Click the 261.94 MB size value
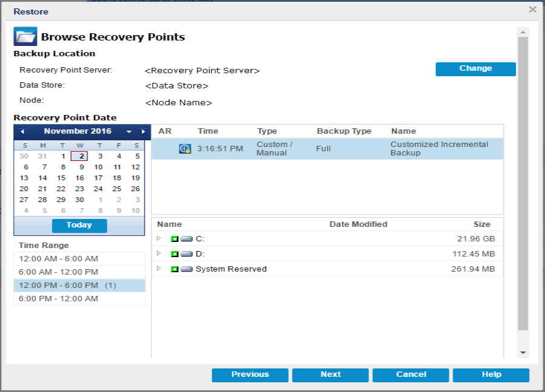This screenshot has width=545, height=392. (x=473, y=269)
